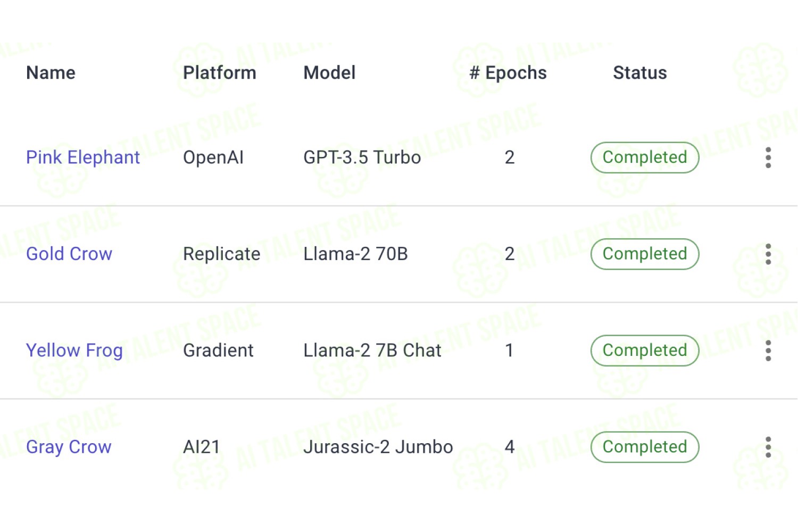The width and height of the screenshot is (798, 532).
Task: Click the Completed badge for Gray Crow
Action: [x=645, y=447]
